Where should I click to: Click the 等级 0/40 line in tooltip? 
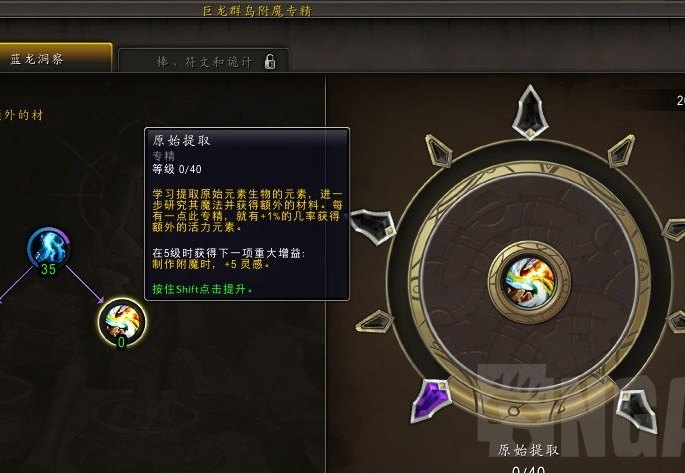point(177,169)
